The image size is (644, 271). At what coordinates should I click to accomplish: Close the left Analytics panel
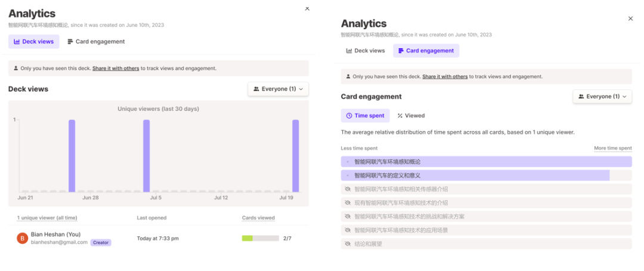tap(307, 9)
